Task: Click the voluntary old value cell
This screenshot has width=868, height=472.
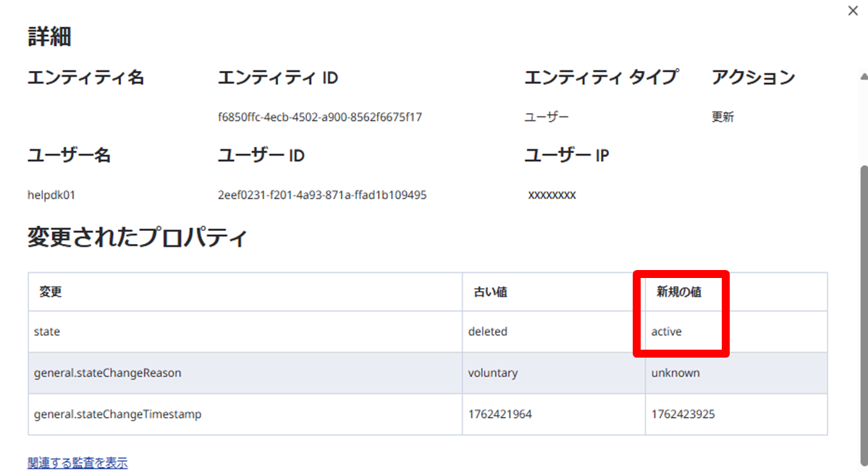Action: pyautogui.click(x=493, y=373)
